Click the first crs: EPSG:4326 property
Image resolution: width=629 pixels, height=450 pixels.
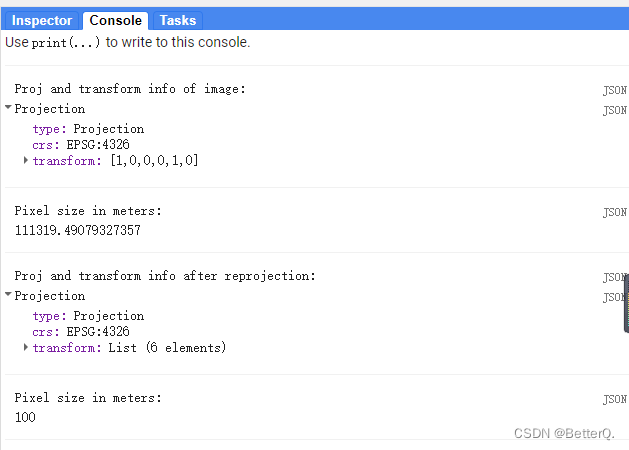click(x=81, y=144)
